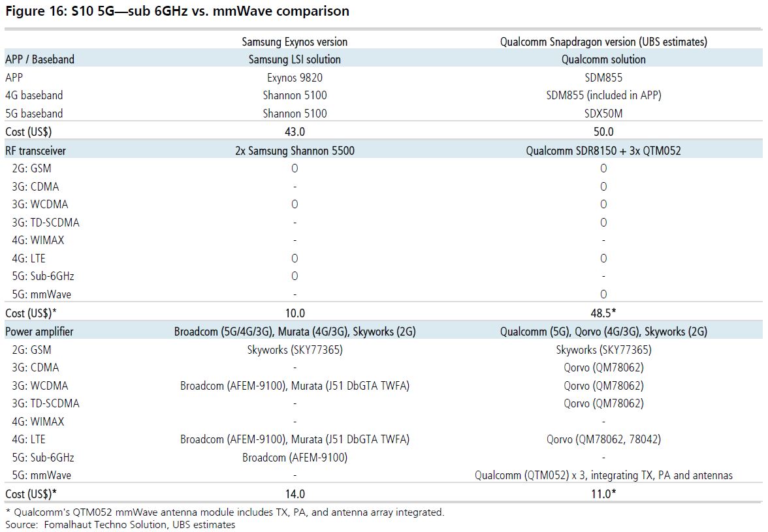Click the 'RF transceiver' section label
768x532 pixels.
(x=35, y=150)
